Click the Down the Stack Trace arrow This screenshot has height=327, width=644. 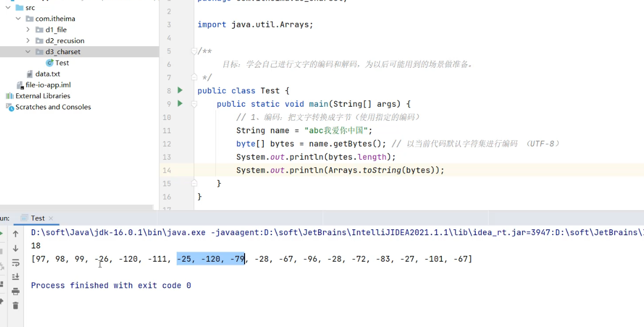pyautogui.click(x=15, y=248)
